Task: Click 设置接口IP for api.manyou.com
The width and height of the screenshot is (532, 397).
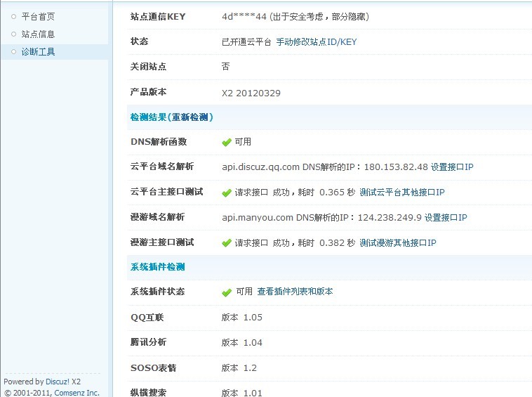Action: (x=446, y=217)
